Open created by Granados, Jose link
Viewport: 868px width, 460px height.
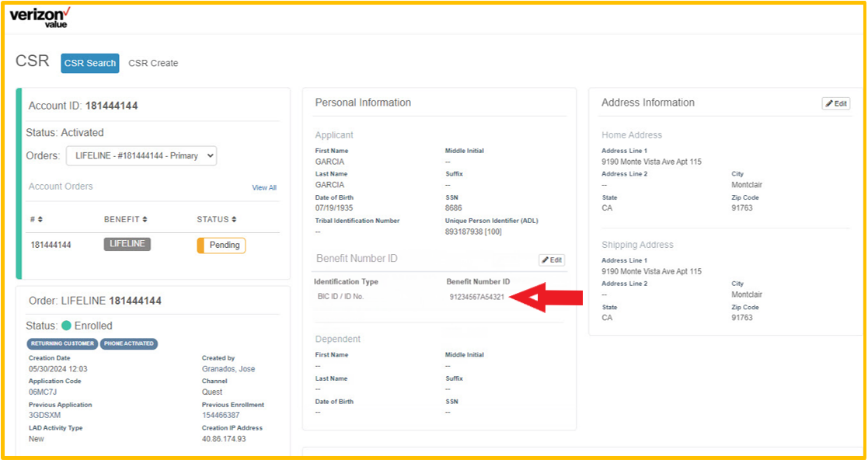228,368
